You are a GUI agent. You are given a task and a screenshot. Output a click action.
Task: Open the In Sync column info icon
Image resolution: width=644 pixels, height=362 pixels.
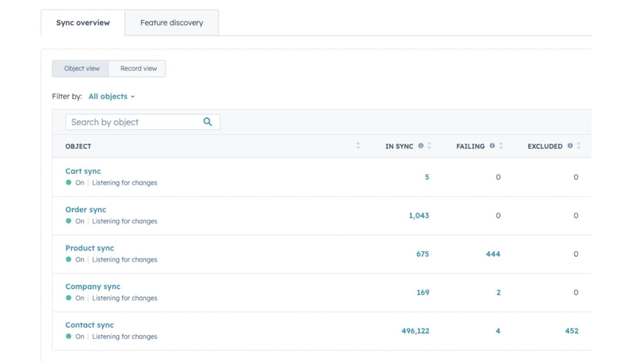point(421,146)
